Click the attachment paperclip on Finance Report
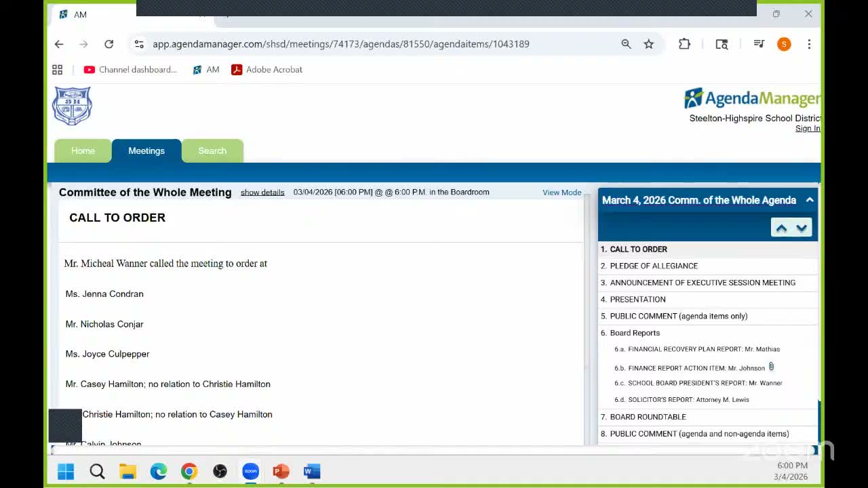The image size is (868, 488). (x=771, y=367)
